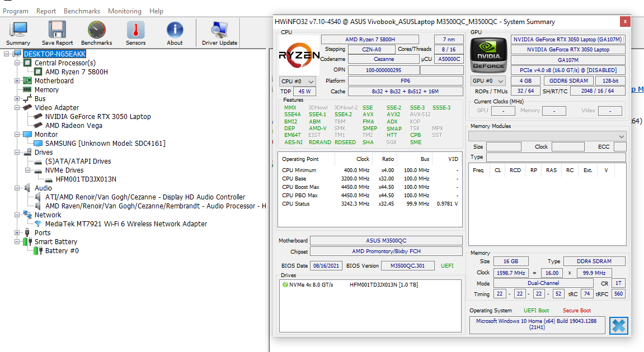Click the AMD Ryzen logo image

[299, 55]
